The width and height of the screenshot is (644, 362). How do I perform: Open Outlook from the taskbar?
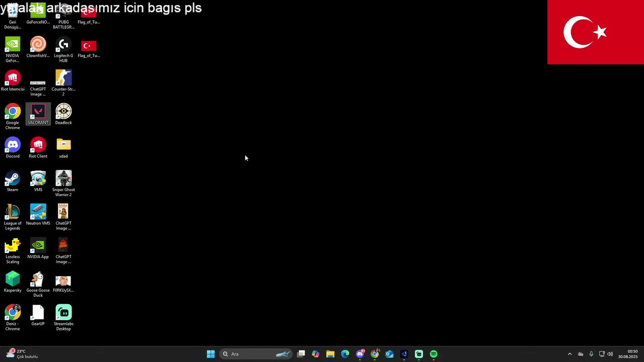pos(389,354)
